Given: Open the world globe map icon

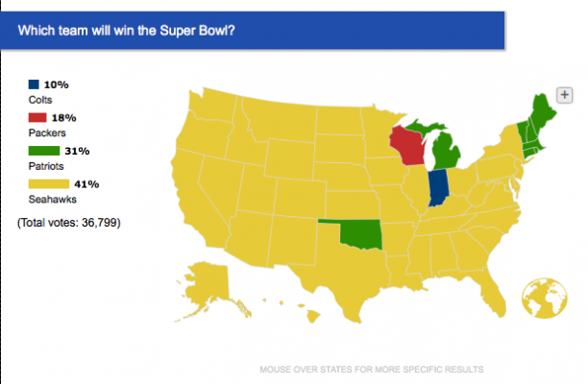Looking at the screenshot, I should click(x=544, y=299).
